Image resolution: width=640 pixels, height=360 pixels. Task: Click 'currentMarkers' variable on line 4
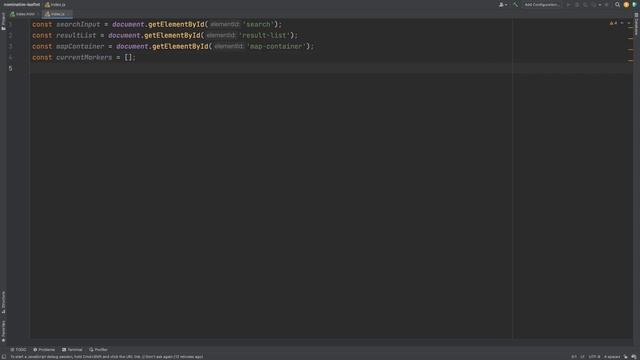click(x=84, y=58)
